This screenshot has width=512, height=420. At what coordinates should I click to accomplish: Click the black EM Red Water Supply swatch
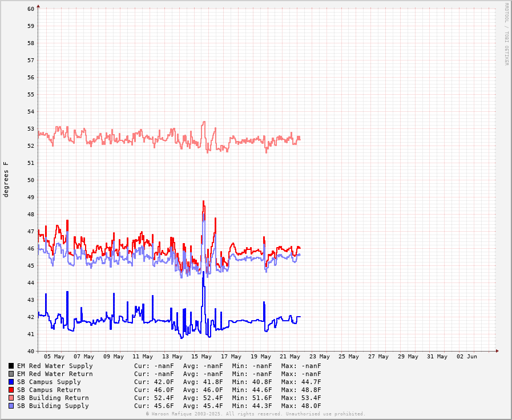click(11, 366)
